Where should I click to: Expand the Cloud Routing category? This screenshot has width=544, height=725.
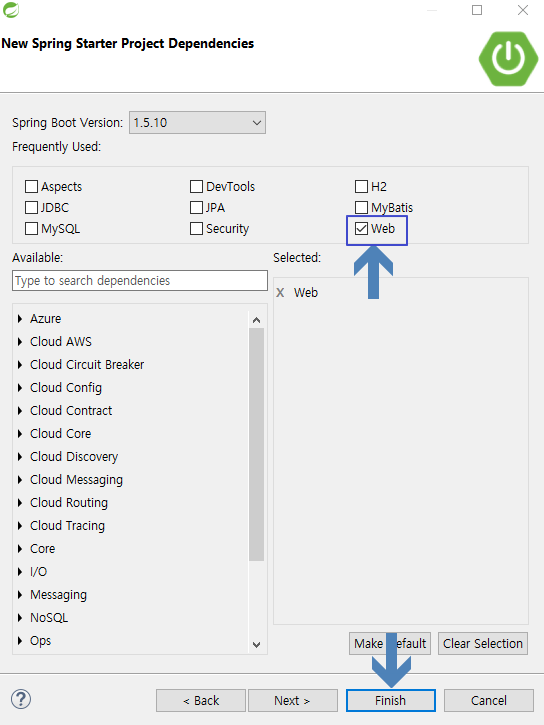(20, 503)
